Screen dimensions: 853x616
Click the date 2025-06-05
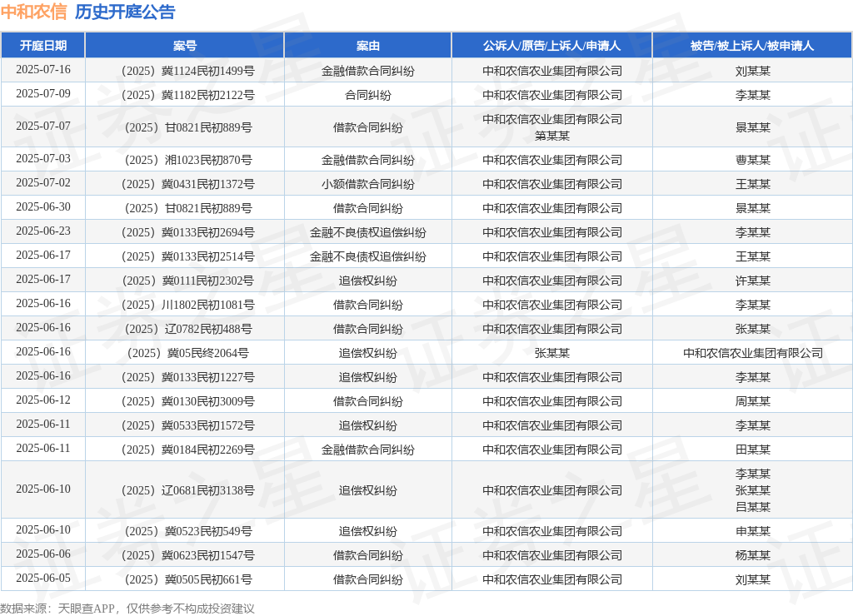pos(43,578)
